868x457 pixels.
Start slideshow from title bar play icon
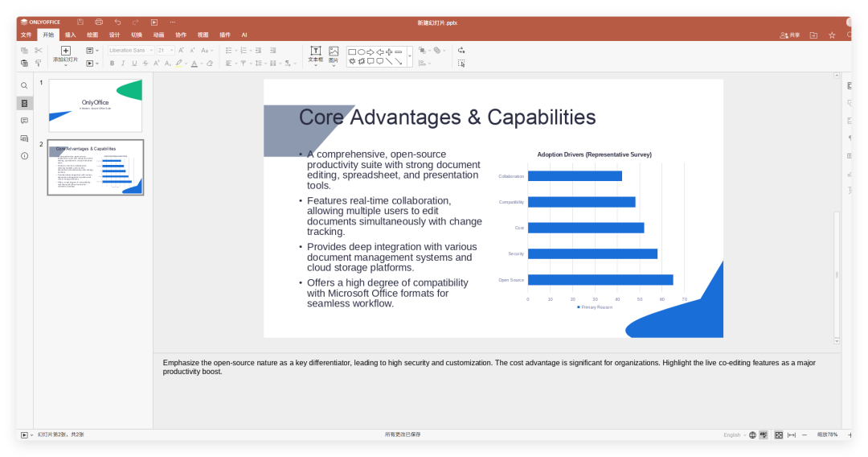point(154,23)
